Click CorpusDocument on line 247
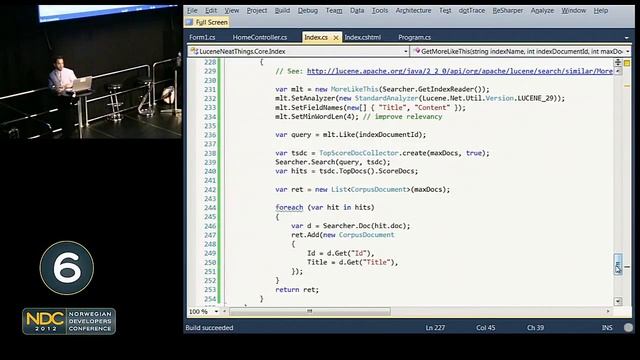This screenshot has width=640, height=360. coord(367,235)
